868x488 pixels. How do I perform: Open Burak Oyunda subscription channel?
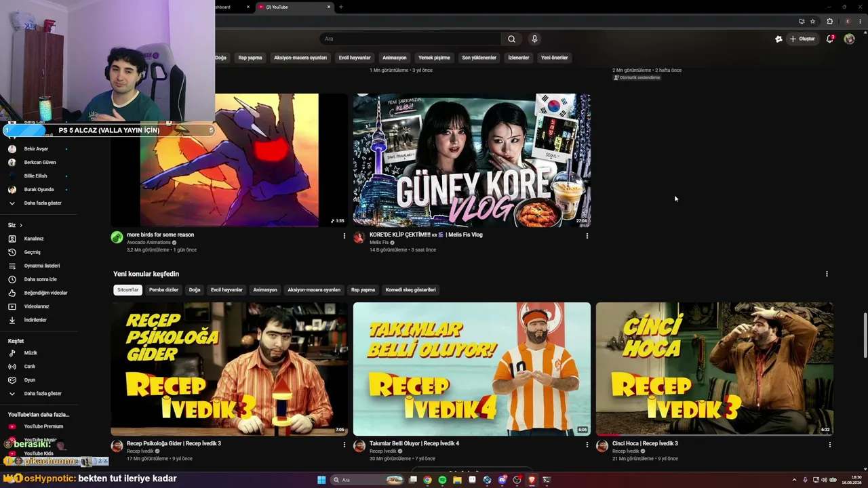pyautogui.click(x=39, y=190)
